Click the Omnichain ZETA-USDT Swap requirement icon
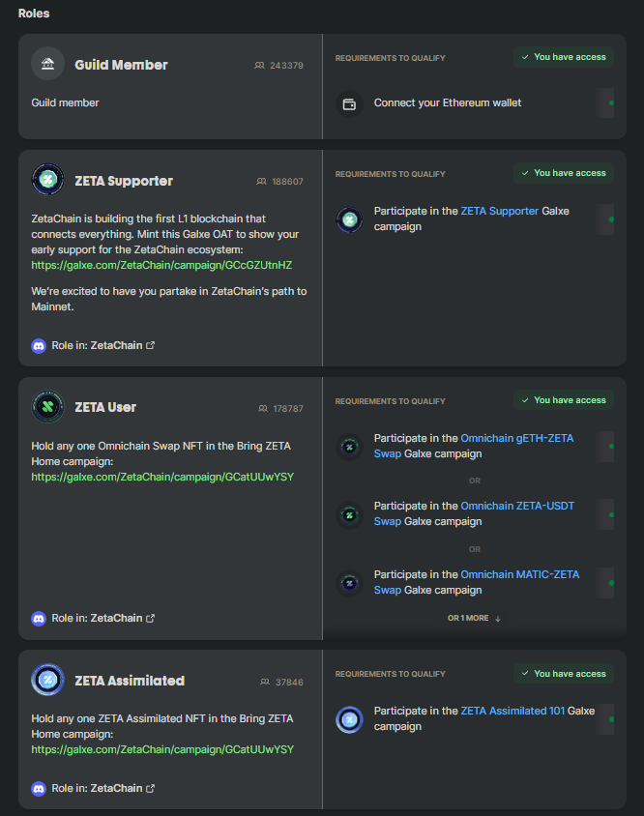 point(349,514)
